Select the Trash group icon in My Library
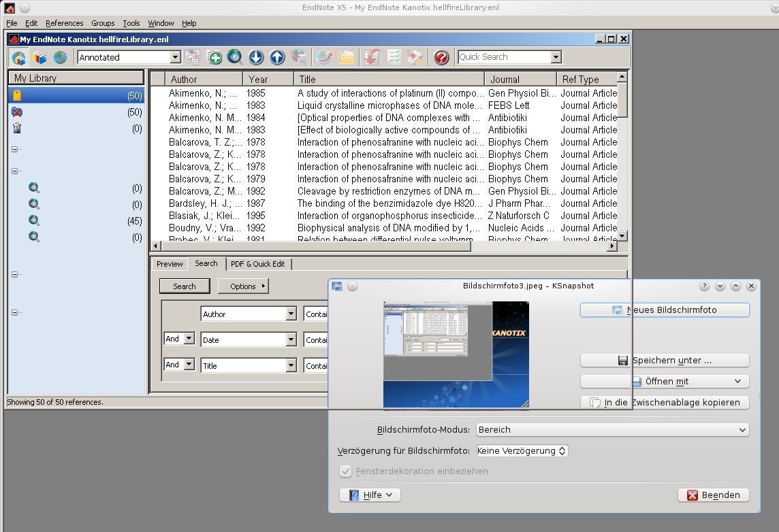 (x=17, y=129)
